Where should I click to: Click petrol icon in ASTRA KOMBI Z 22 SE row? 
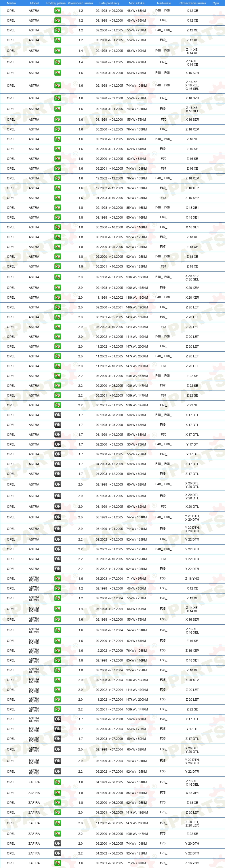[x=58, y=709]
